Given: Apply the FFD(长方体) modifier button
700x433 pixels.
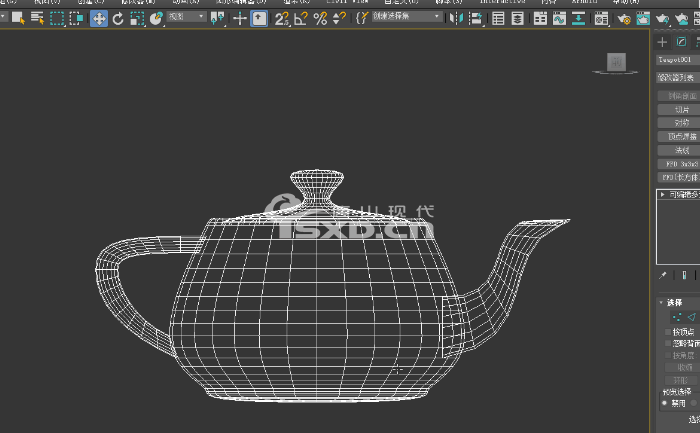Looking at the screenshot, I should [x=679, y=177].
